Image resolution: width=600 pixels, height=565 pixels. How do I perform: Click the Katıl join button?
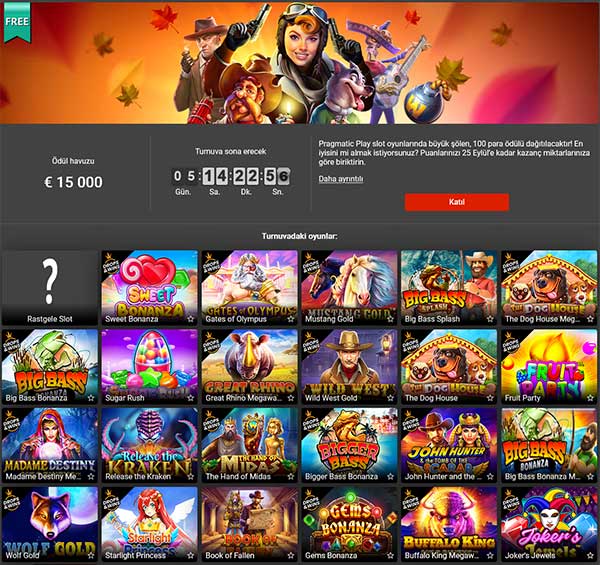tap(457, 202)
